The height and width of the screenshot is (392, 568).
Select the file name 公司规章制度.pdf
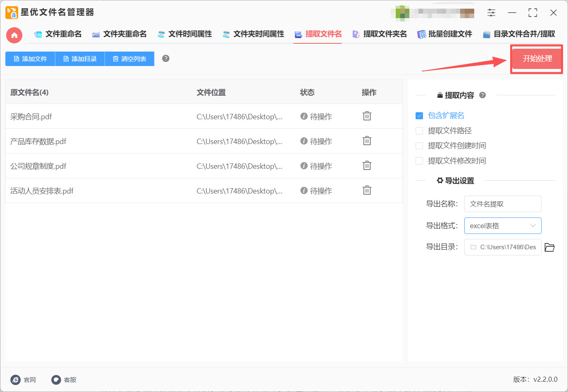click(x=38, y=166)
